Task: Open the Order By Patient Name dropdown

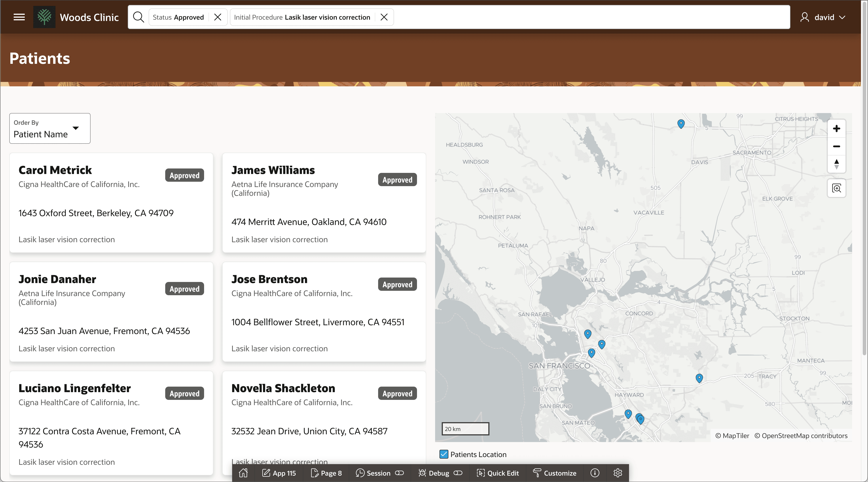Action: tap(50, 128)
